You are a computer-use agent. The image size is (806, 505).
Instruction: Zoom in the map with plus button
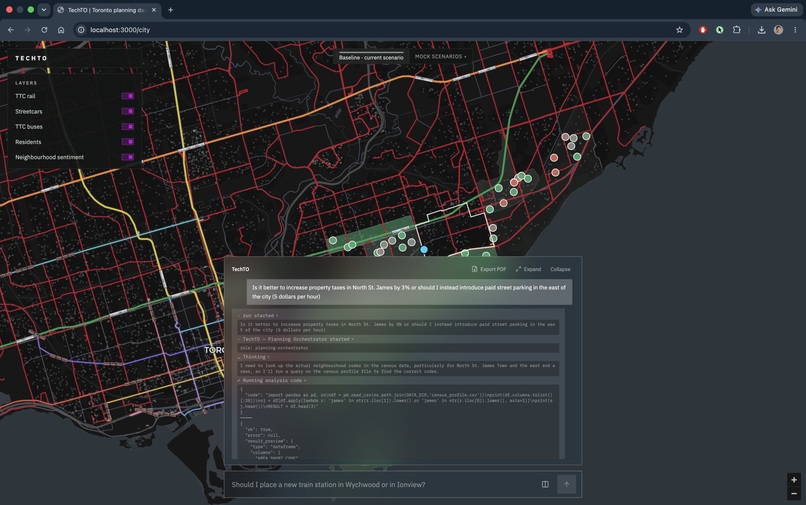[794, 480]
